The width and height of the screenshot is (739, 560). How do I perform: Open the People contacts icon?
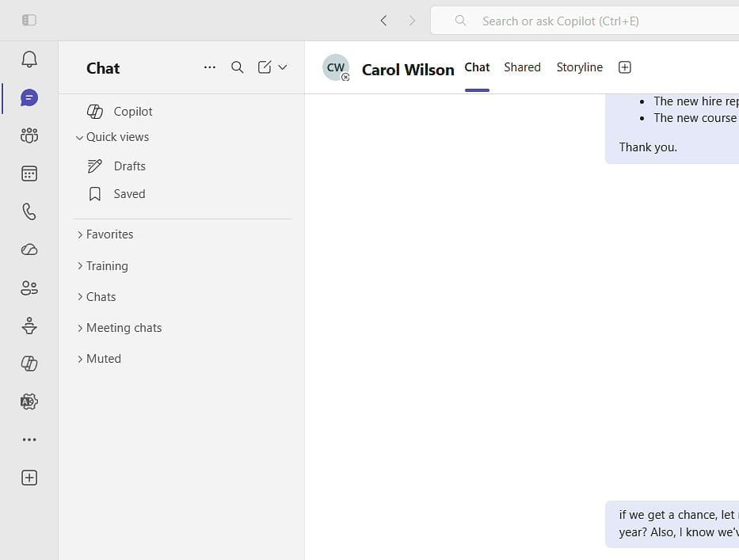coord(29,288)
